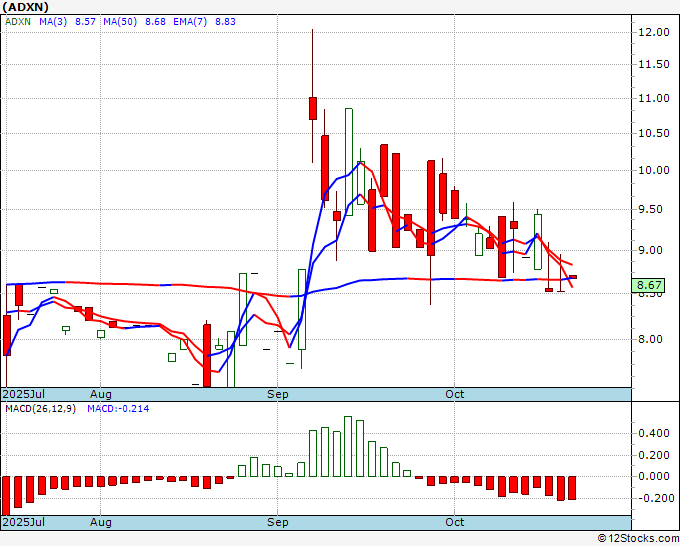Image resolution: width=680 pixels, height=546 pixels.
Task: Click the (ADXN) chart title
Action: tap(25, 7)
